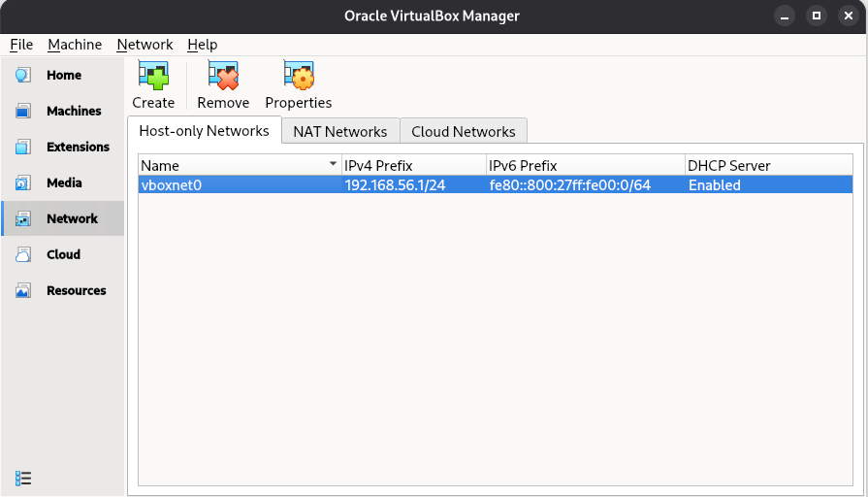The height and width of the screenshot is (497, 868).
Task: Open network Properties panel
Action: 299,85
